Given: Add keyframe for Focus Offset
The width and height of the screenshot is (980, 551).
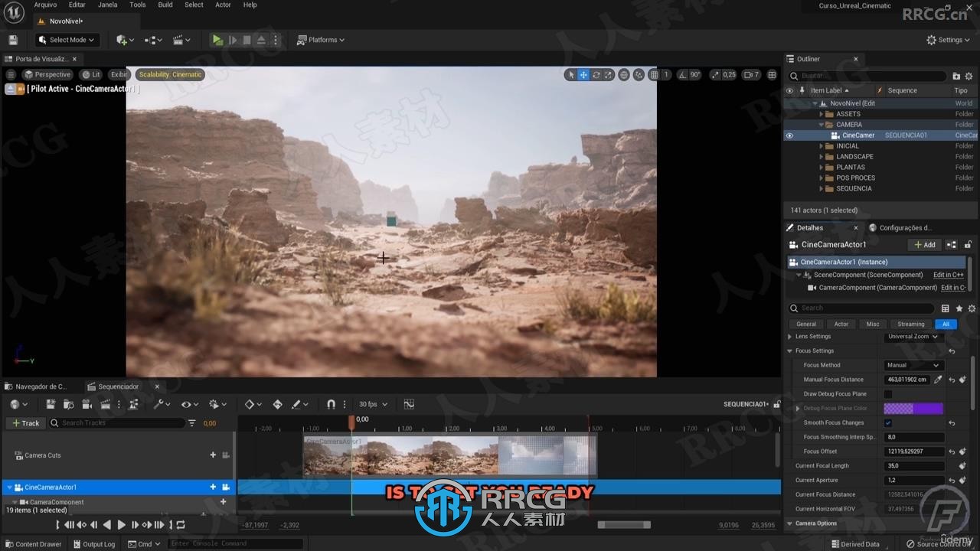Looking at the screenshot, I should [962, 452].
